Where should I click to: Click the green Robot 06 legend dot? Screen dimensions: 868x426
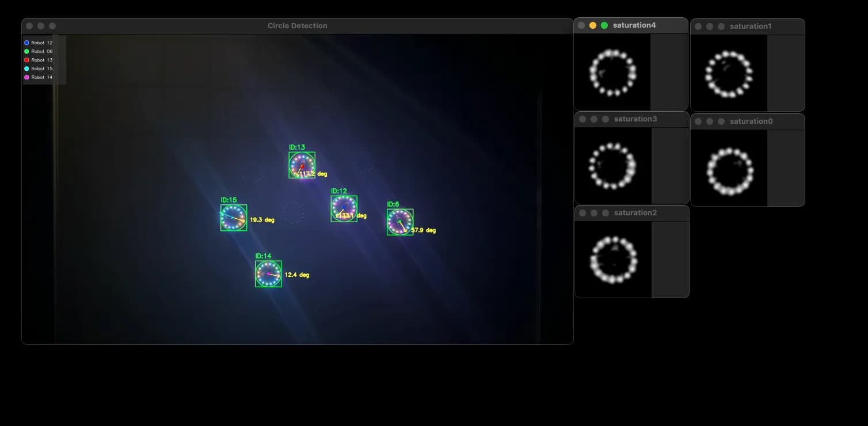26,51
